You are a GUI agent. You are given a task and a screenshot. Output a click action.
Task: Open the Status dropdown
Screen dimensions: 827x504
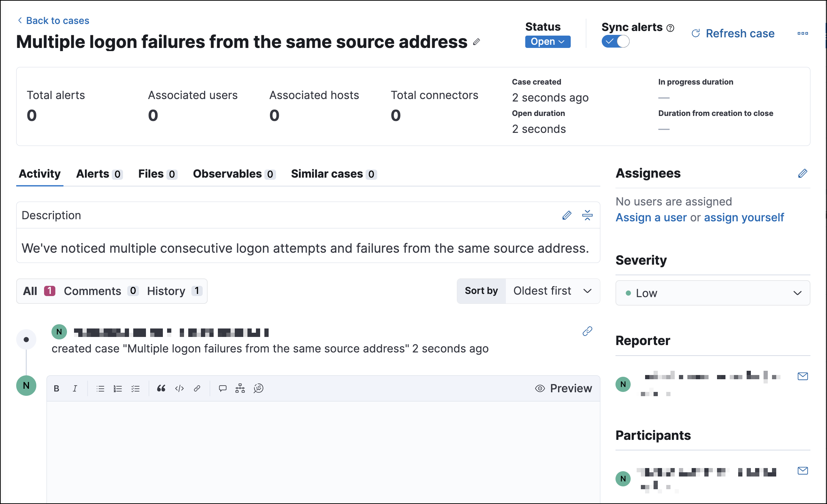click(547, 42)
